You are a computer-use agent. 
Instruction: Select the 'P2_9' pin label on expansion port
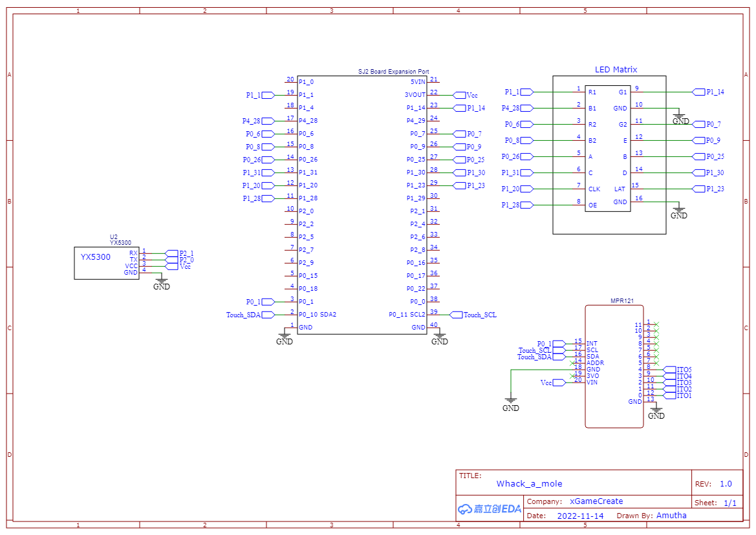click(306, 263)
